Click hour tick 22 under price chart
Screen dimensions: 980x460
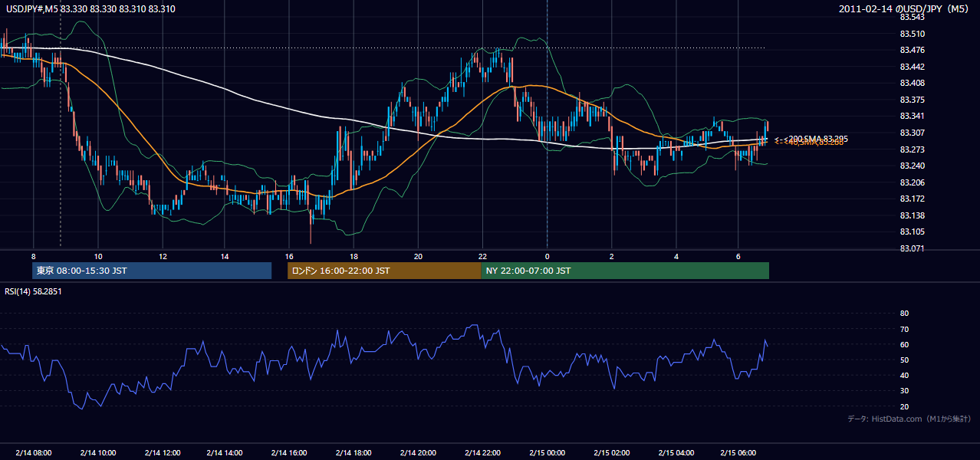(482, 256)
